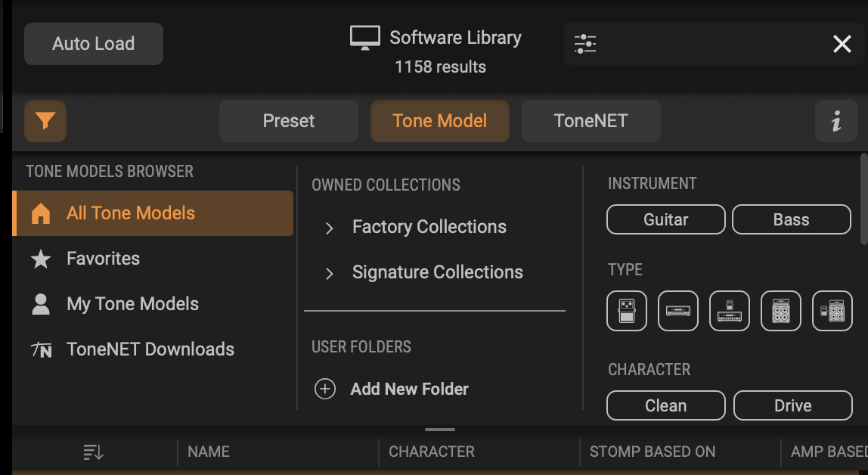Sort by the NAME column header
This screenshot has height=475, width=868.
209,452
